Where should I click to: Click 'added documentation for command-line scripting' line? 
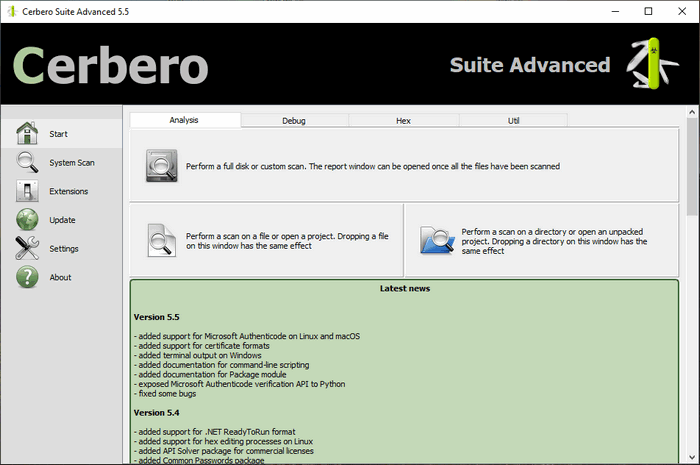coord(221,365)
